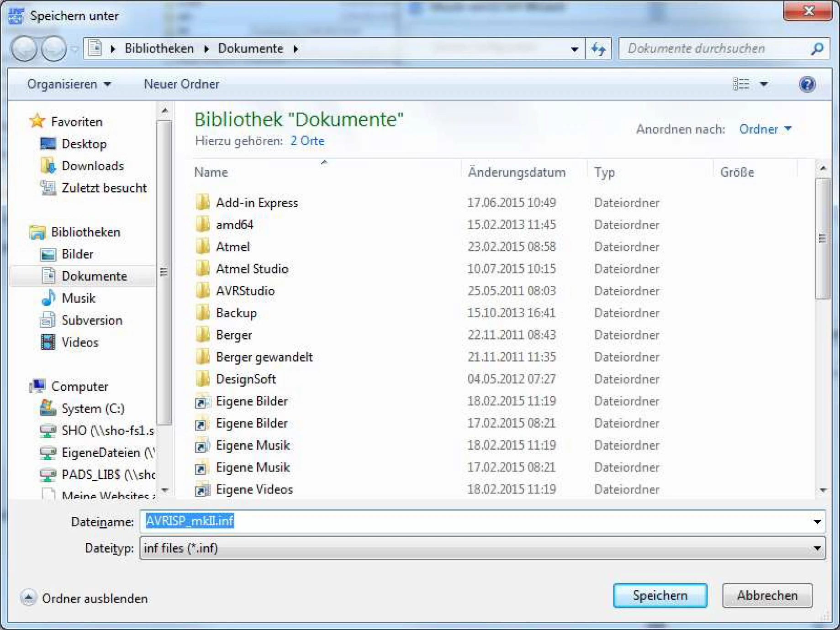Expand the Dateiname history dropdown arrow
Image resolution: width=840 pixels, height=630 pixels.
pos(817,522)
